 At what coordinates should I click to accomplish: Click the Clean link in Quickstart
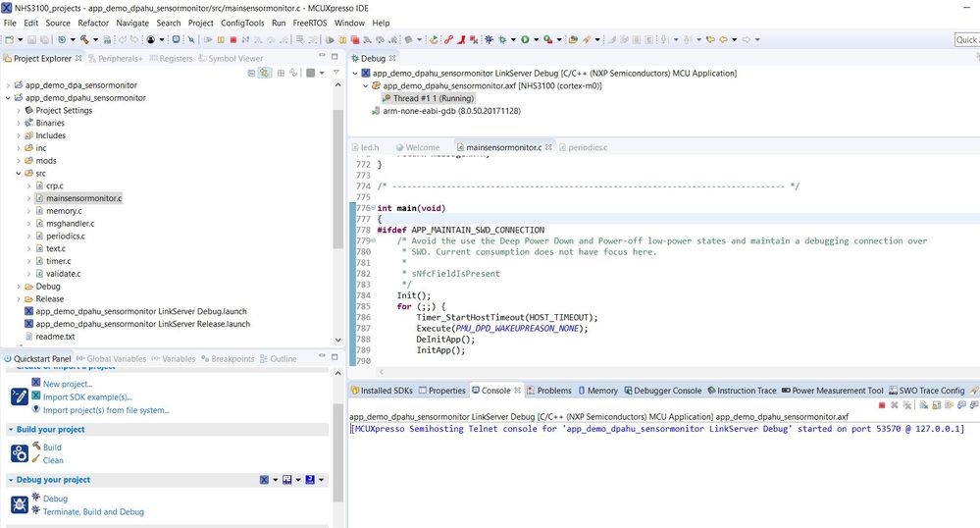click(53, 460)
